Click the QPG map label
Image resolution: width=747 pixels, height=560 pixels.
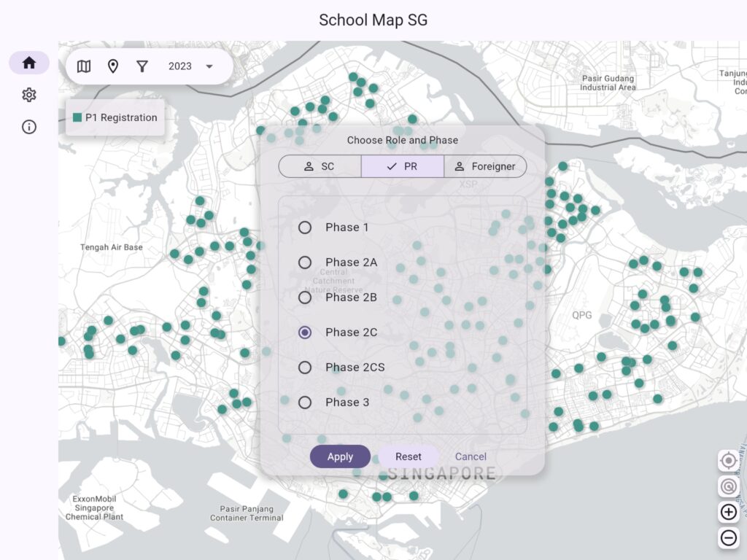[581, 315]
